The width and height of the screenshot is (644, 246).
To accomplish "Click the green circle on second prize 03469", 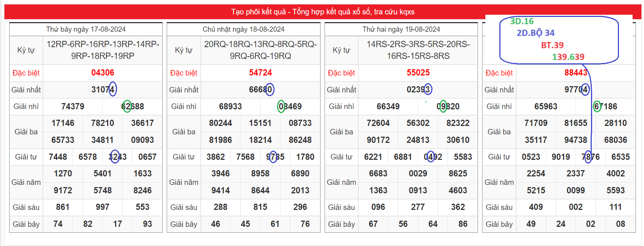I will click(281, 106).
